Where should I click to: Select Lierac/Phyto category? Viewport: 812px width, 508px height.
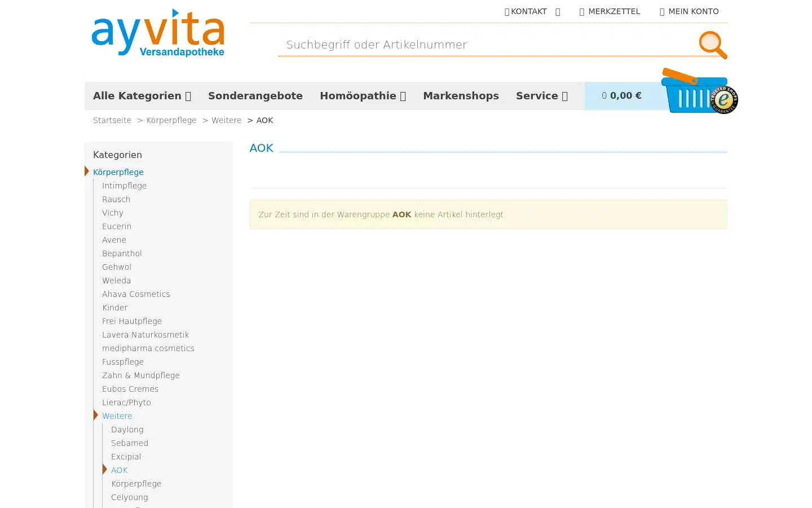coord(126,402)
